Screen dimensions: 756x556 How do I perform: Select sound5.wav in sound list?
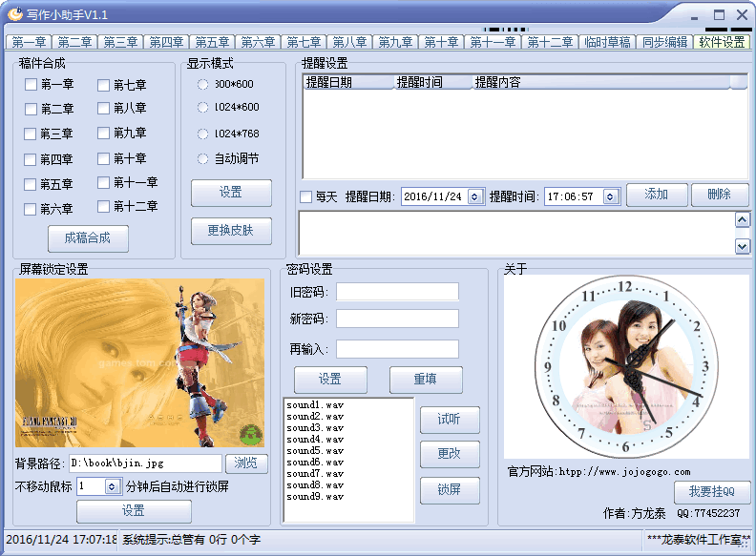[x=315, y=451]
